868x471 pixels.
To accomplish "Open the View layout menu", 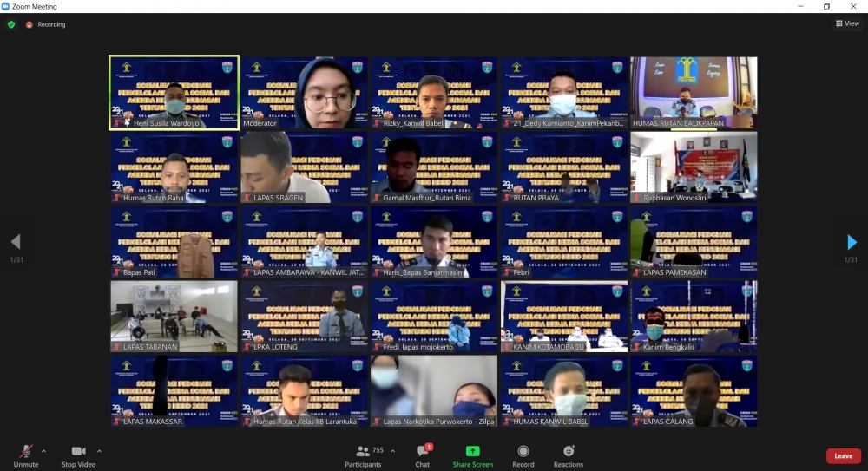I will [x=846, y=23].
